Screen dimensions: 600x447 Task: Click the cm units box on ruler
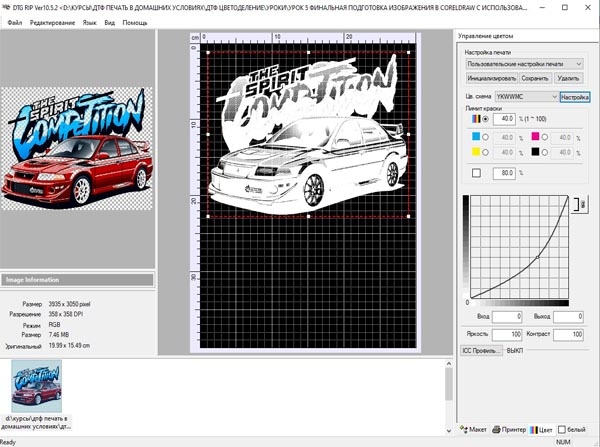coord(195,38)
